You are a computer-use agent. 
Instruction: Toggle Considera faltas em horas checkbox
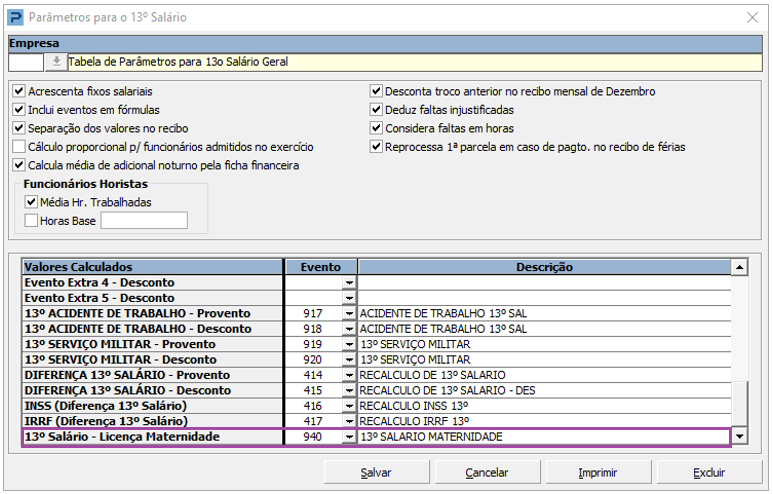(x=376, y=128)
